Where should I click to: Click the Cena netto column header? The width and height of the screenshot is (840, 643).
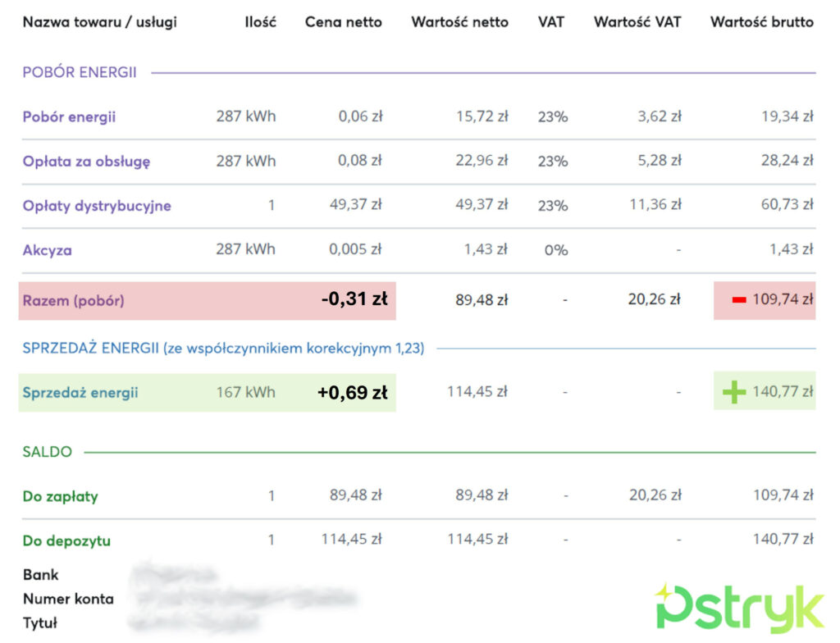pyautogui.click(x=344, y=22)
